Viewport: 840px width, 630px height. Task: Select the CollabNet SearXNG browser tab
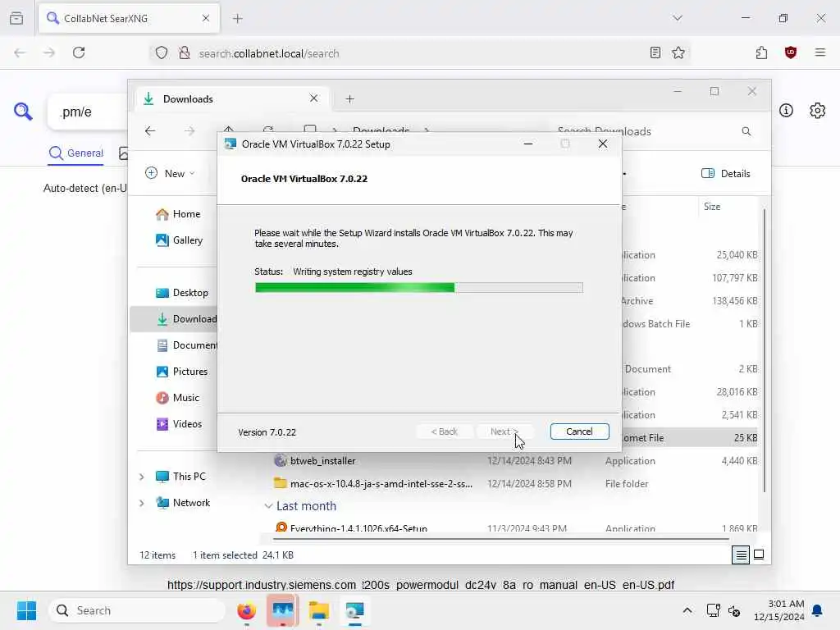(129, 18)
